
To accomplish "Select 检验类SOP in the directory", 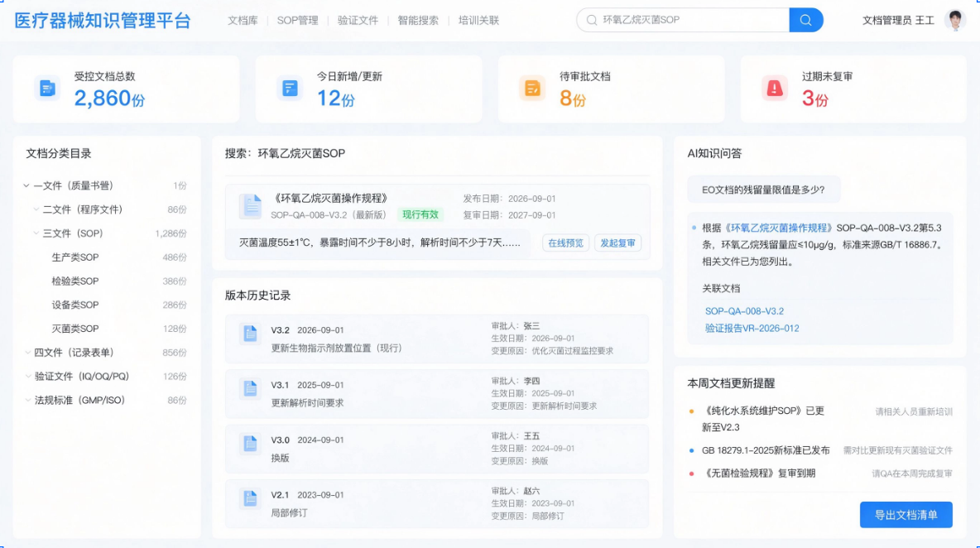I will coord(75,281).
